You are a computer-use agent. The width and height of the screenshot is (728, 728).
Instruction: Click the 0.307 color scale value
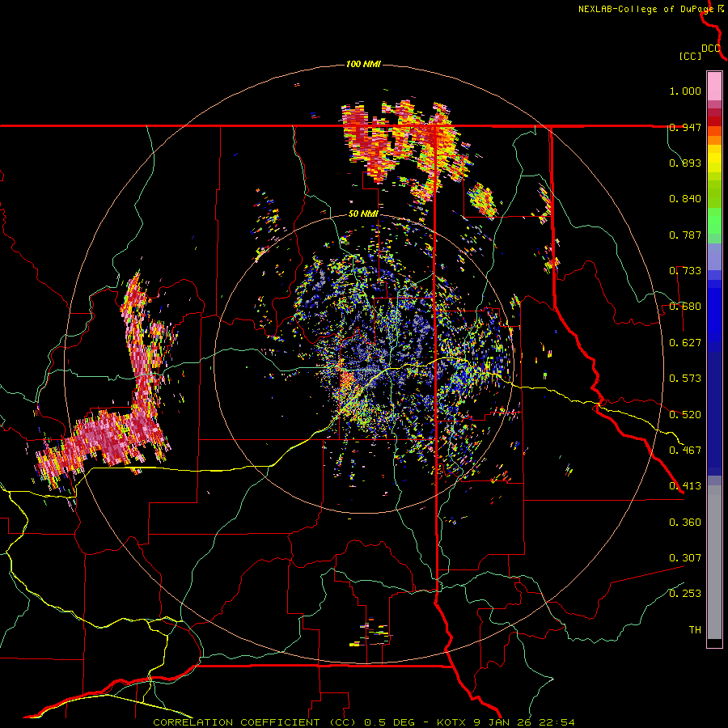coord(685,558)
